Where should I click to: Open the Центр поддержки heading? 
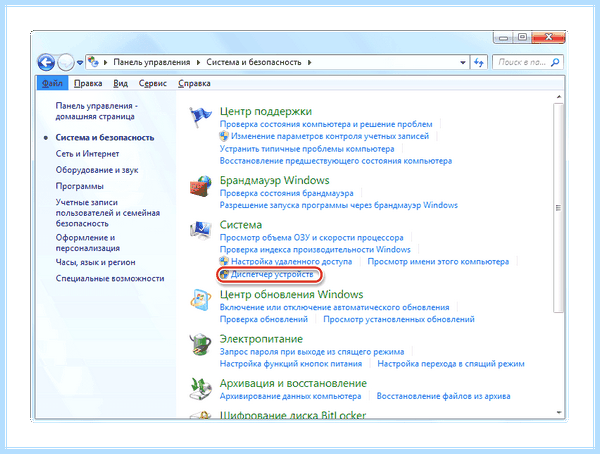point(266,111)
